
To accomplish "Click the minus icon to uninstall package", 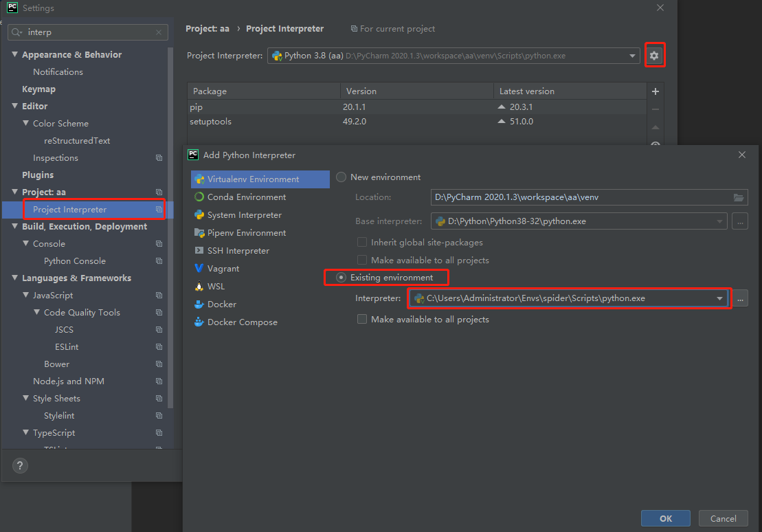I will (655, 109).
